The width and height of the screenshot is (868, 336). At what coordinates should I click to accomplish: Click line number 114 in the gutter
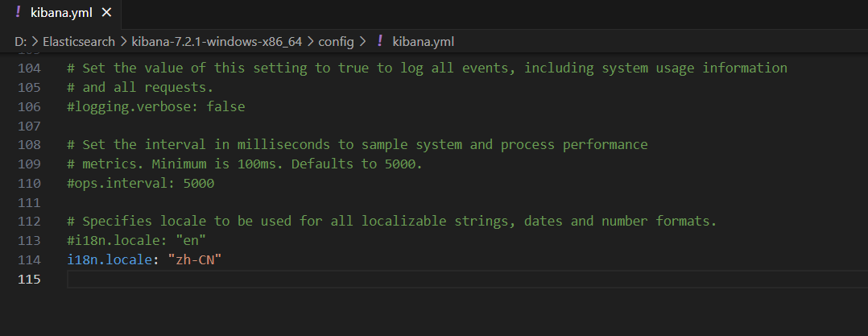(29, 259)
